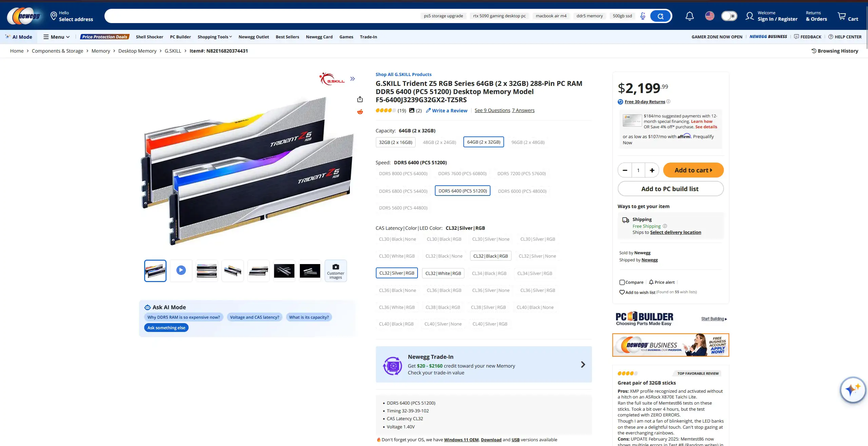Viewport: 868px width, 446px height.
Task: Select DDR5 6400 (PC5 51200) speed
Action: (462, 191)
